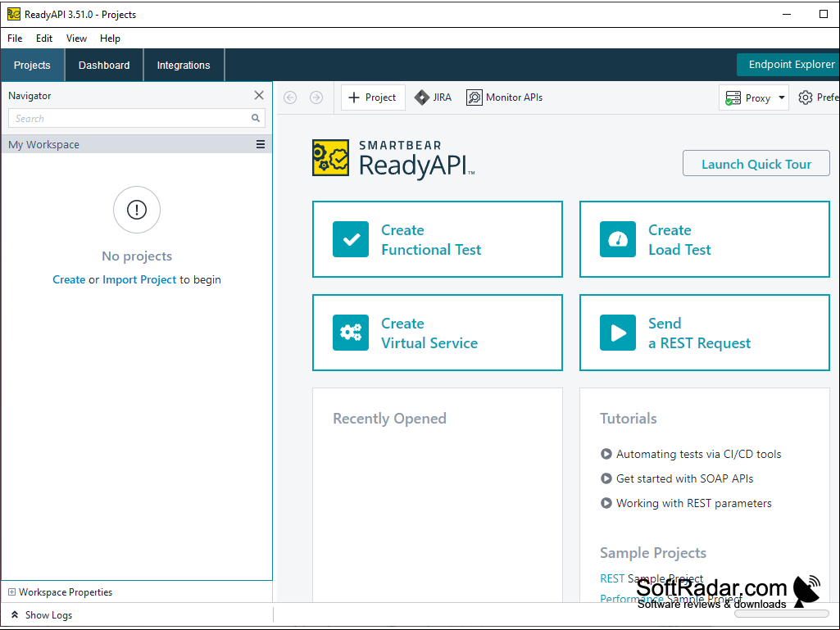The height and width of the screenshot is (630, 840).
Task: Open the My Workspace hamburger menu
Action: pyautogui.click(x=261, y=145)
